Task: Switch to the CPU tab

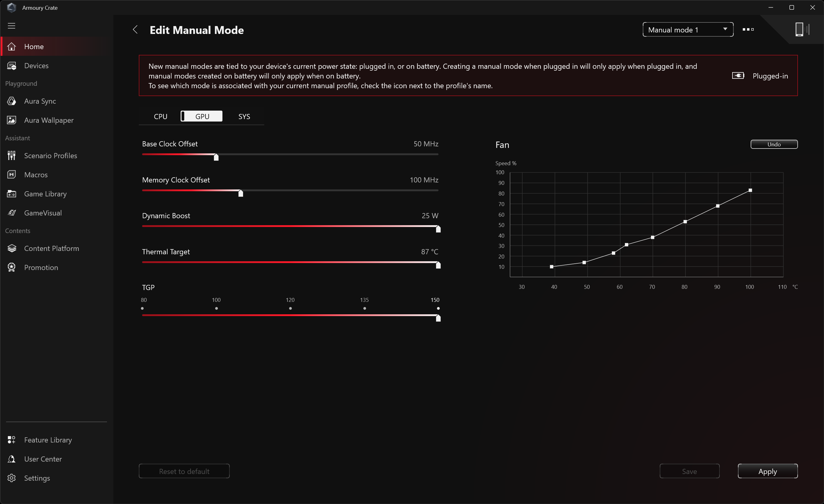Action: coord(160,116)
